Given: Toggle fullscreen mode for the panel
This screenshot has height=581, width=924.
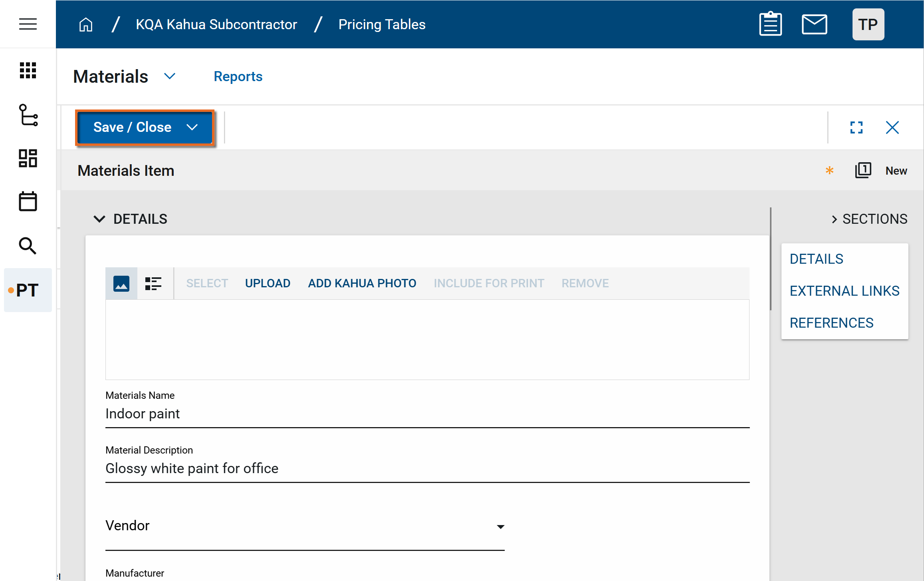Looking at the screenshot, I should click(x=856, y=127).
